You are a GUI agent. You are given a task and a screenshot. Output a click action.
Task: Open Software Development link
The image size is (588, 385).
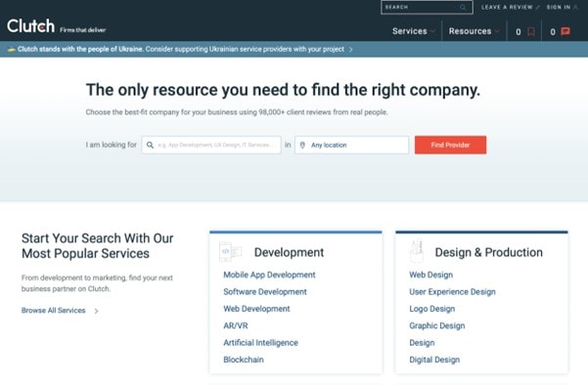(x=265, y=292)
